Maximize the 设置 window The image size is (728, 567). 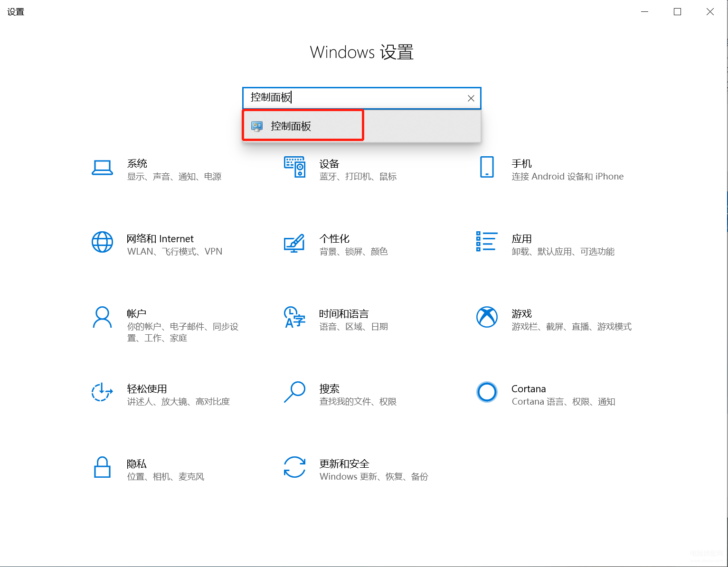pos(677,12)
